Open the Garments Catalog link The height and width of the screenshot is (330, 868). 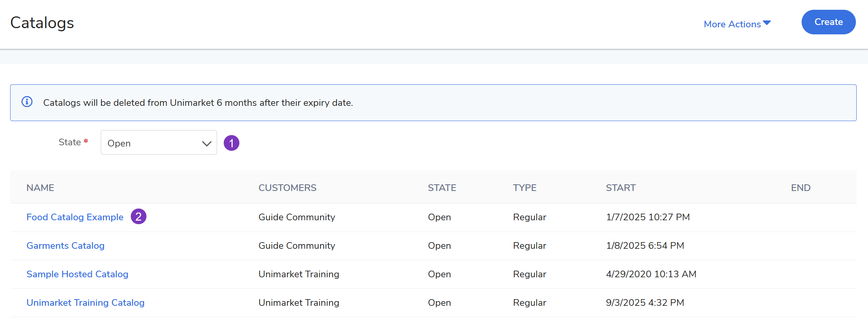[65, 246]
